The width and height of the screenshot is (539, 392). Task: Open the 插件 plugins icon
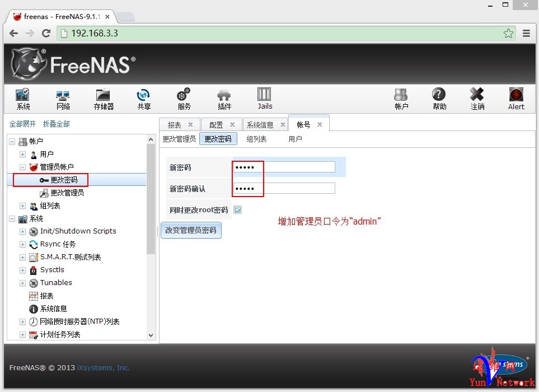(224, 99)
